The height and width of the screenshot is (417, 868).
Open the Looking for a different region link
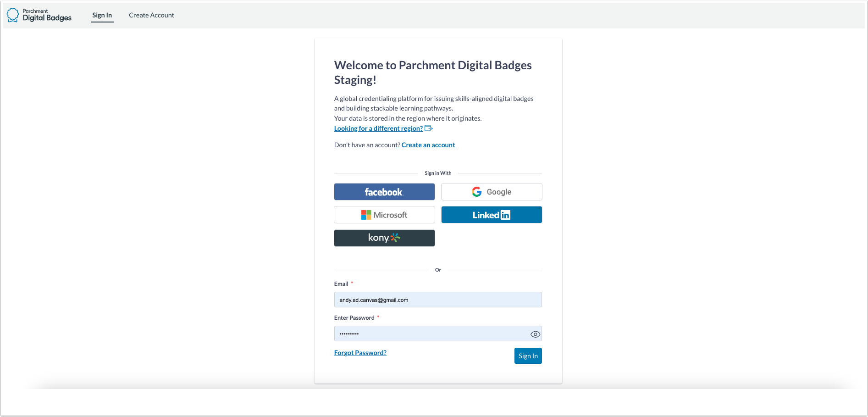pyautogui.click(x=377, y=128)
